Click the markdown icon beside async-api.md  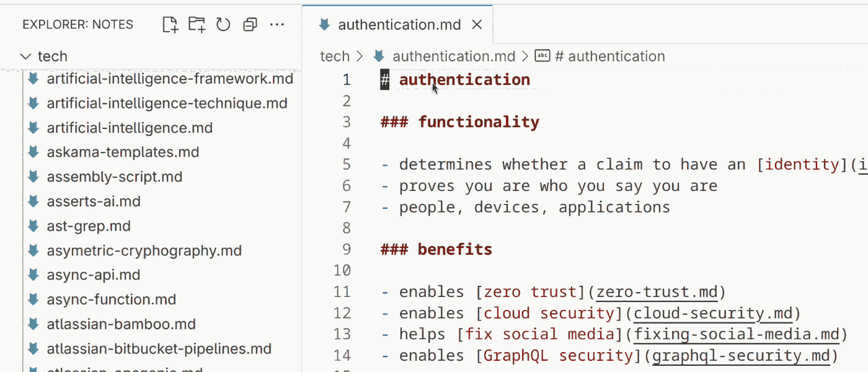coord(34,275)
